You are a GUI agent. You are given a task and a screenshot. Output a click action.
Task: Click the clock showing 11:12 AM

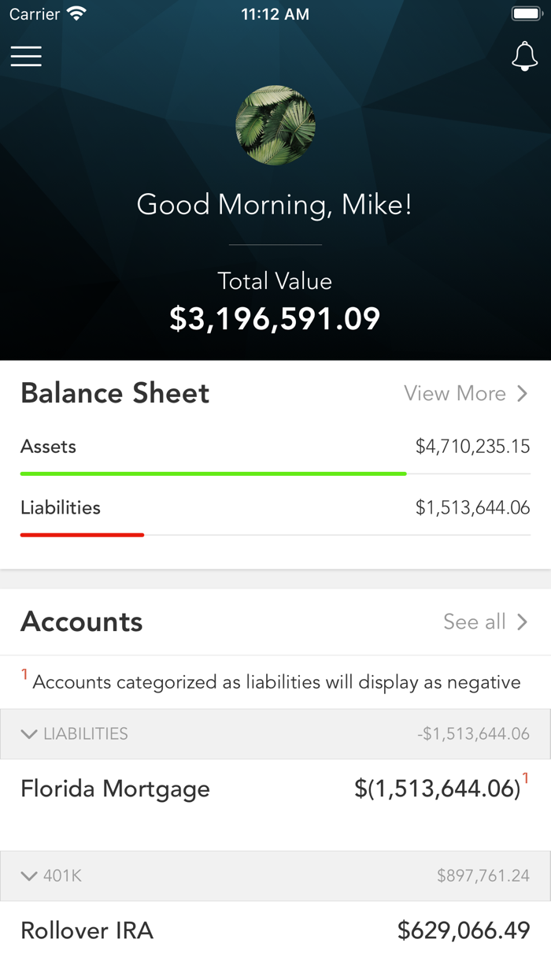275,13
